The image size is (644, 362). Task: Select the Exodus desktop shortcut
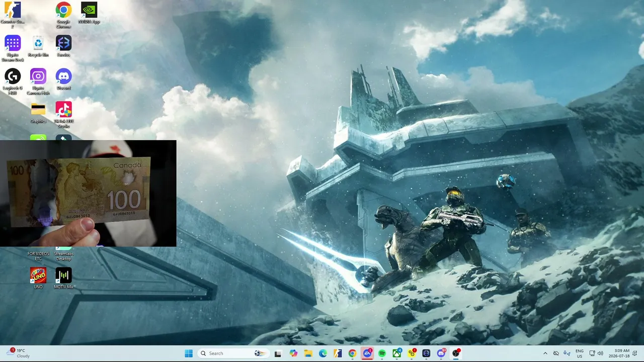[x=63, y=46]
